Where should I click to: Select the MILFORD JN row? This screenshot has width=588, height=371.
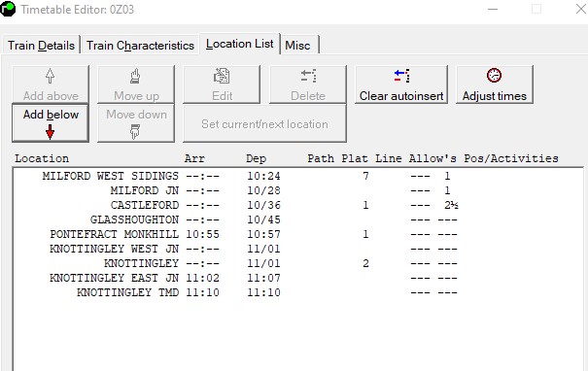pyautogui.click(x=298, y=190)
